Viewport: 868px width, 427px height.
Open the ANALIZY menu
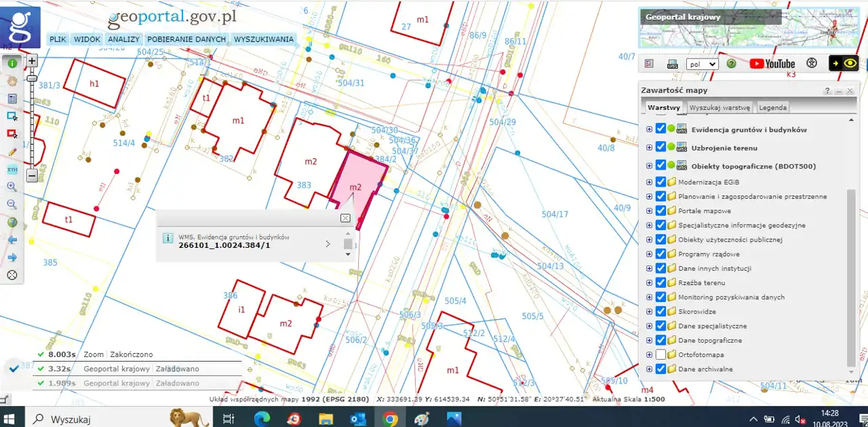click(123, 39)
